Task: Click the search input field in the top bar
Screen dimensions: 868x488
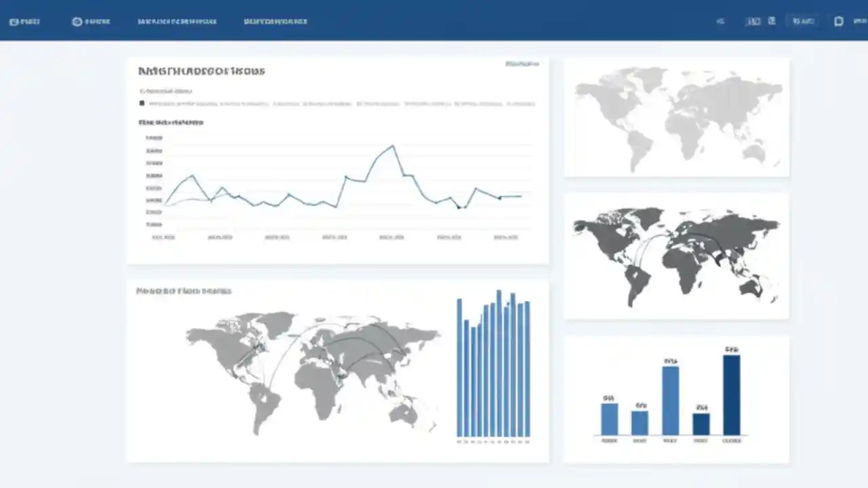Action: point(802,21)
